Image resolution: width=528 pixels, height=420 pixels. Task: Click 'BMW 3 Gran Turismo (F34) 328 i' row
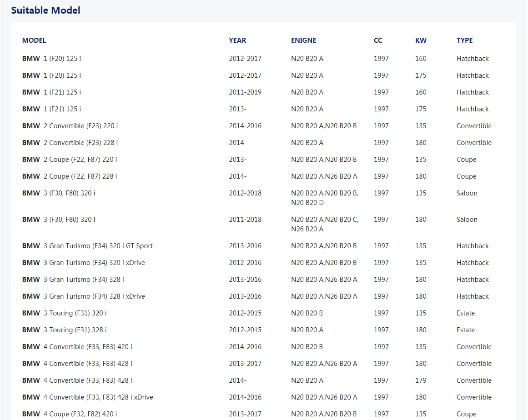click(264, 280)
